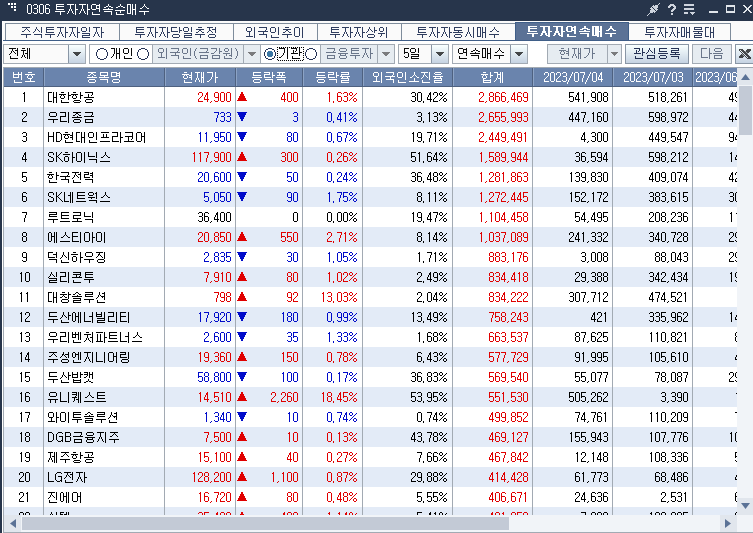Click the up arrow of the vertical scrollbar
The image size is (753, 533).
[745, 77]
